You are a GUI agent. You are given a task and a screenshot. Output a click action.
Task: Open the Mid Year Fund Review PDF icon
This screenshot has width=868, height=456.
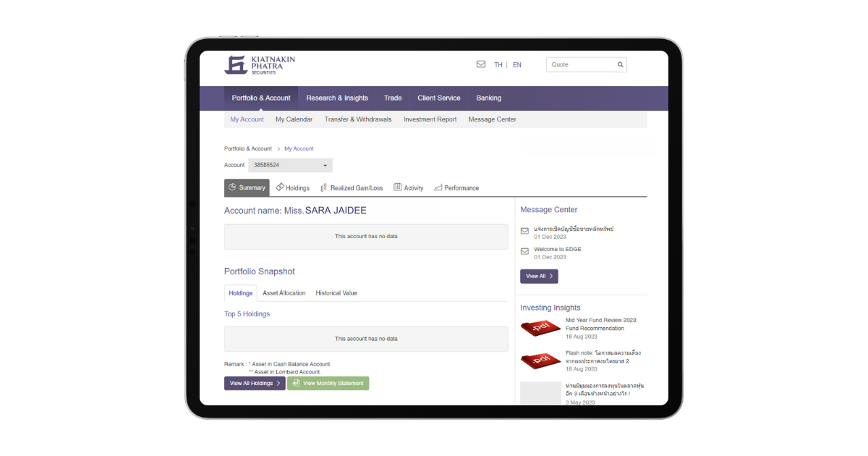(540, 327)
